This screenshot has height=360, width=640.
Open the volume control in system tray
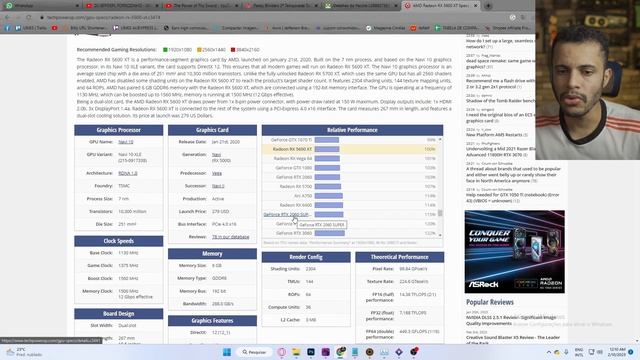tap(600, 352)
